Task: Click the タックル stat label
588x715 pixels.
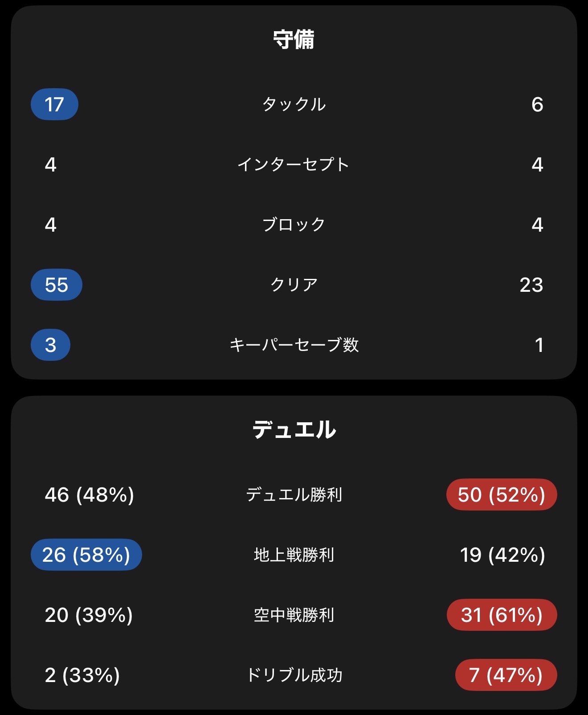Action: pyautogui.click(x=294, y=105)
